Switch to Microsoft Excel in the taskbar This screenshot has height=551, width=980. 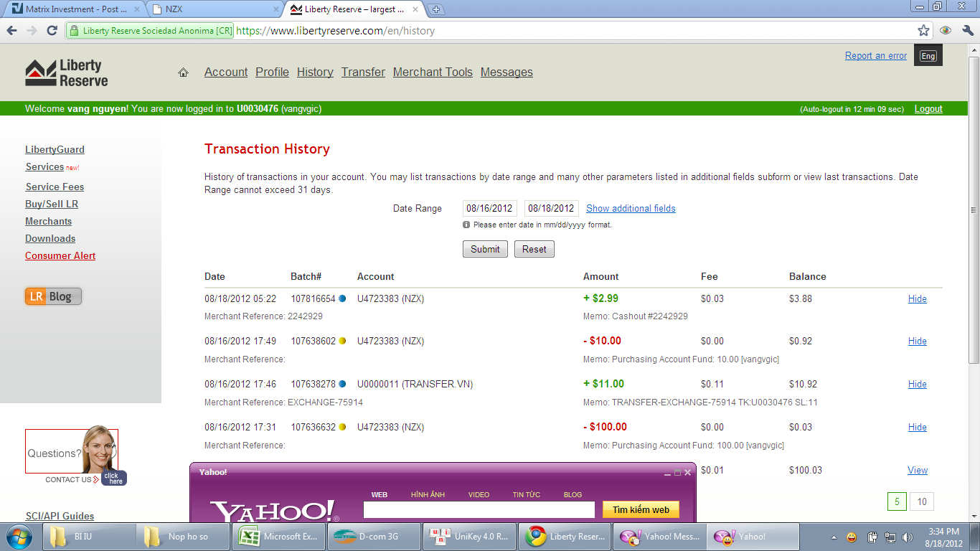[x=278, y=536]
